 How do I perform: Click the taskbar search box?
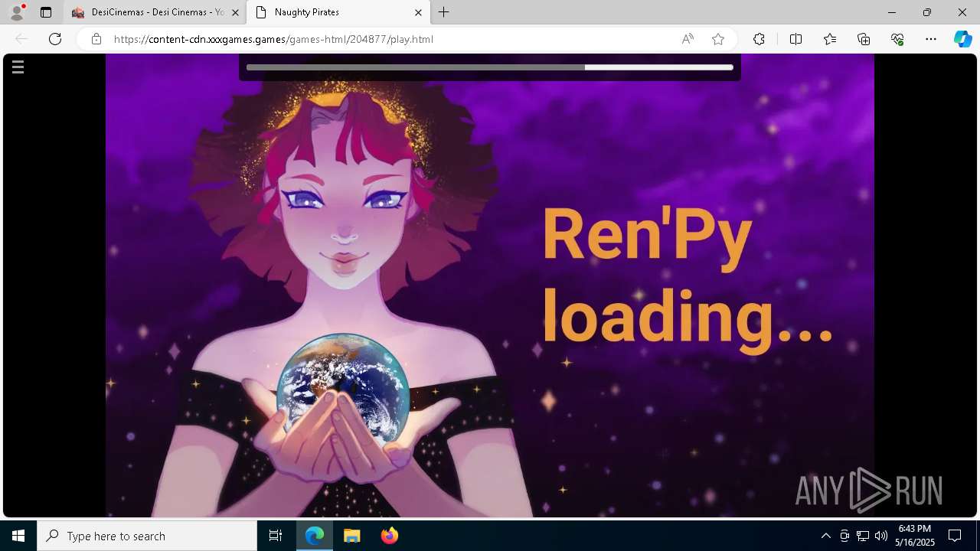[x=147, y=536]
